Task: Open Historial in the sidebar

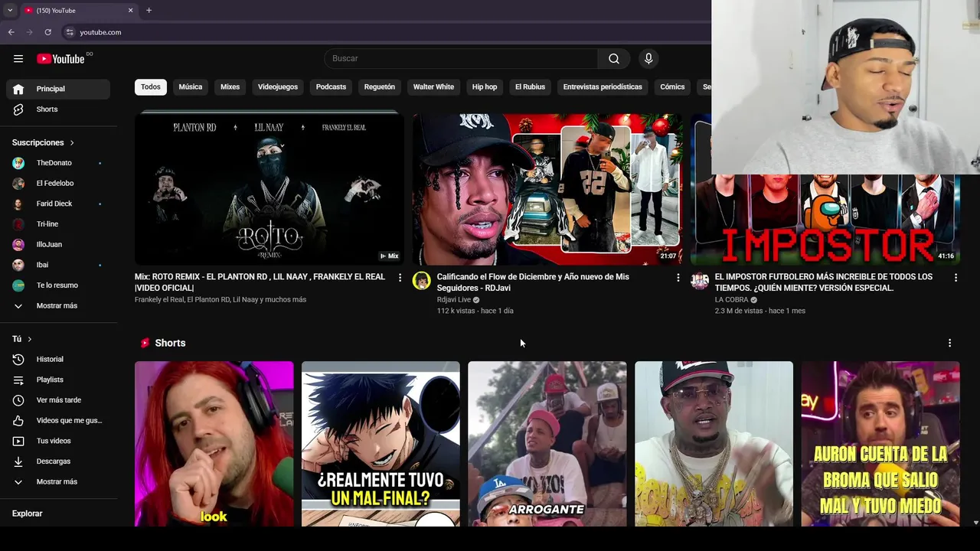Action: pos(58,360)
